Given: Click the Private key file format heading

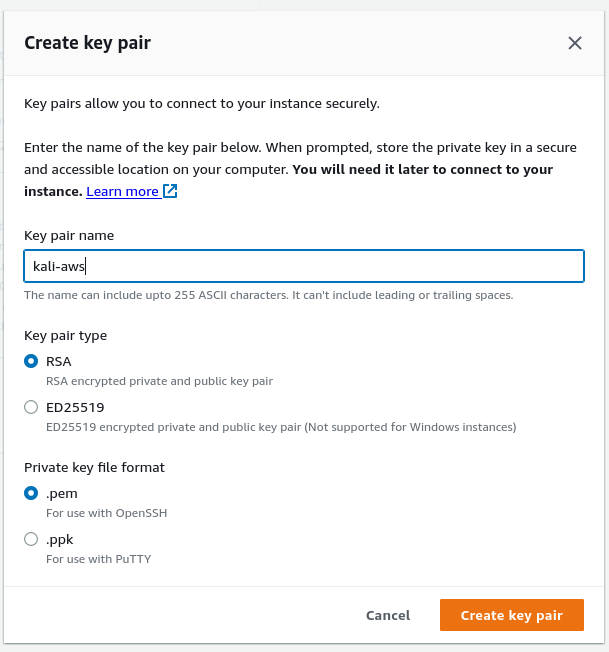Looking at the screenshot, I should coord(94,467).
